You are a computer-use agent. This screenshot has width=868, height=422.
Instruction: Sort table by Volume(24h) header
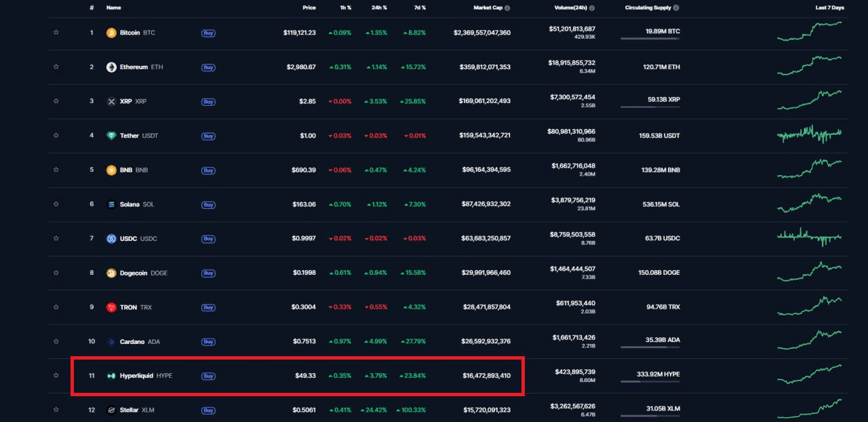(x=570, y=8)
